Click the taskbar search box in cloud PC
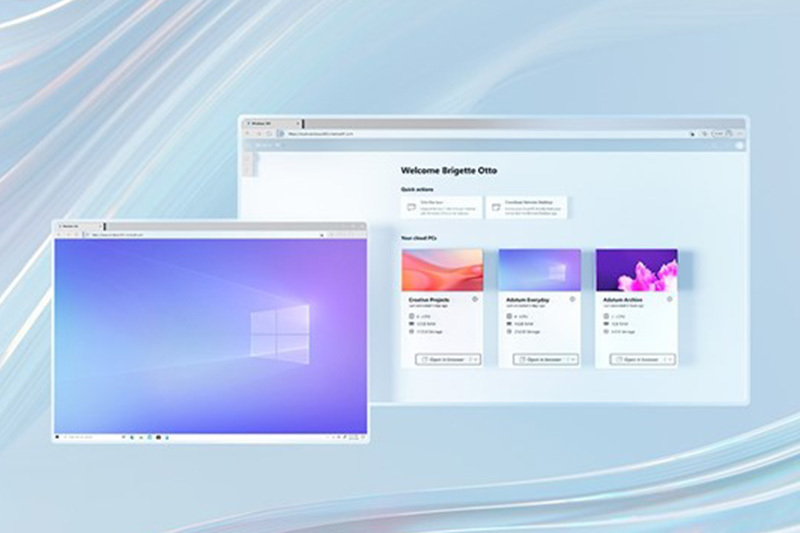800x533 pixels. (x=85, y=437)
